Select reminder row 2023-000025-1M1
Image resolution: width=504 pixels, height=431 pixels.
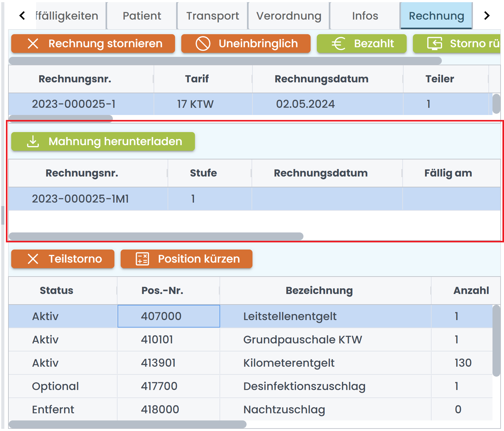[x=80, y=199]
